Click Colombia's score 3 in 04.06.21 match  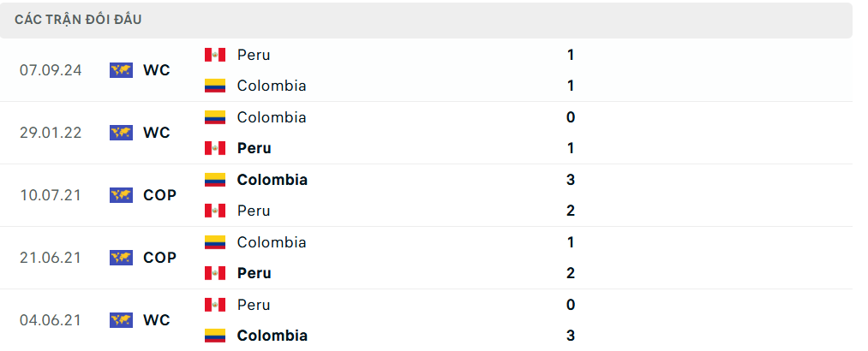571,336
